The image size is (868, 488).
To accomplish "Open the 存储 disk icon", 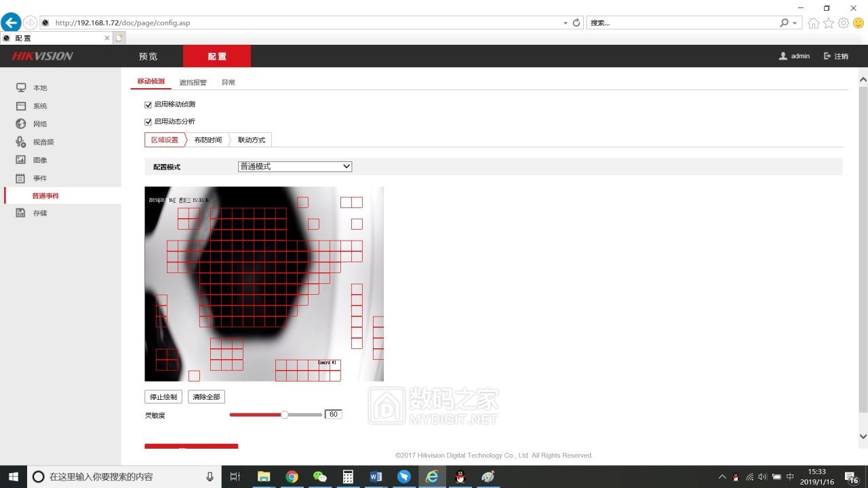I will (21, 213).
